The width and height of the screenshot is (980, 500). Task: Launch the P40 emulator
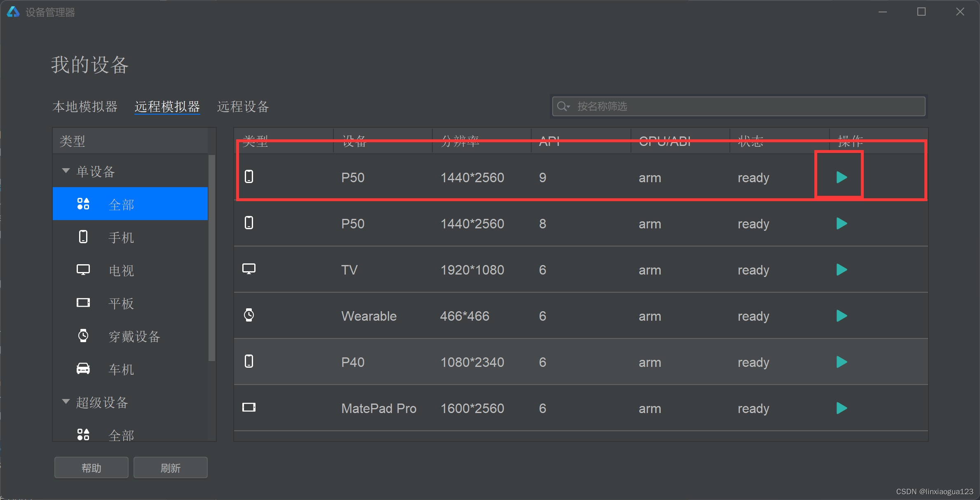click(842, 362)
